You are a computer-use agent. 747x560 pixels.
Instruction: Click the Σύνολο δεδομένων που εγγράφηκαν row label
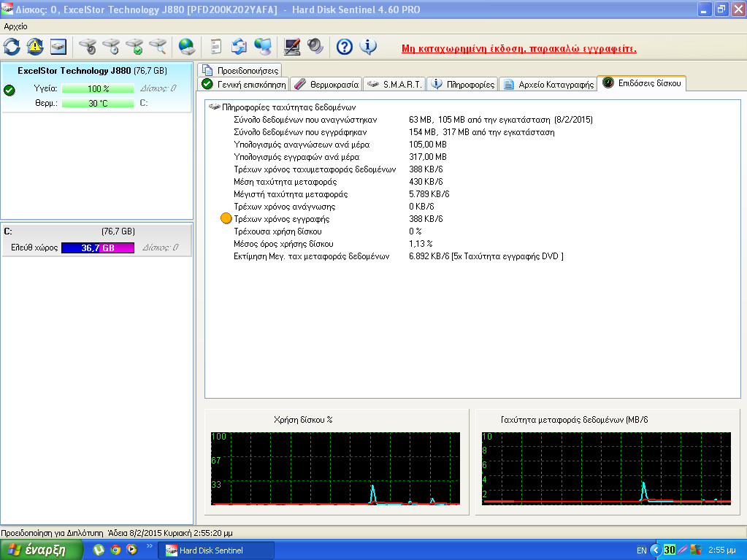pos(300,132)
